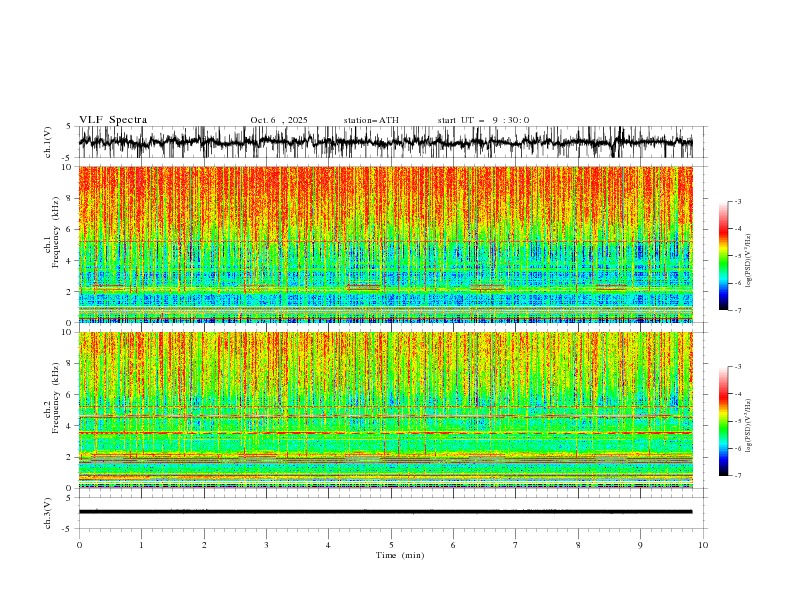
Task: Click the ch.2 spectrogram plot area
Action: 385,410
